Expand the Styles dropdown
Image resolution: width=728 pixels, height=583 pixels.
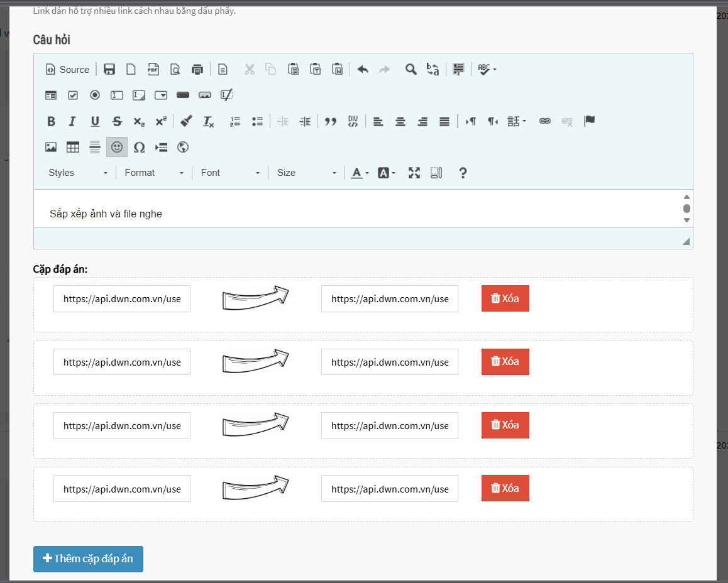[78, 173]
